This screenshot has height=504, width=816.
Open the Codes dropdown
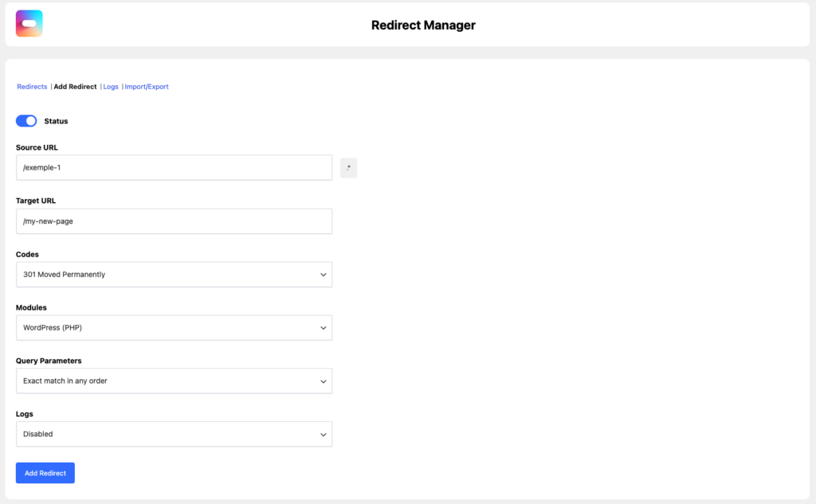click(174, 275)
